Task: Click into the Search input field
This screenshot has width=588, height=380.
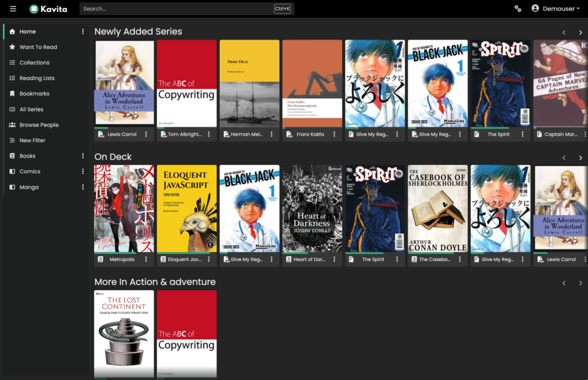Action: tap(175, 9)
